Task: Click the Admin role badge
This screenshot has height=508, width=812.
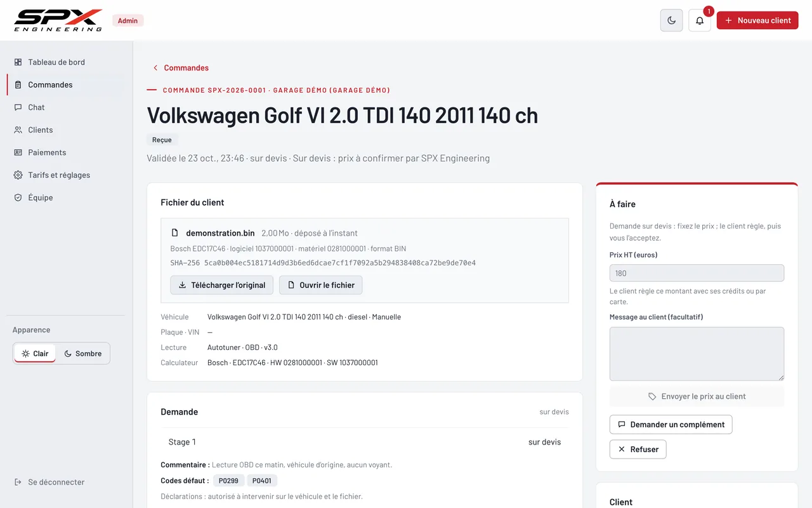Action: click(128, 20)
